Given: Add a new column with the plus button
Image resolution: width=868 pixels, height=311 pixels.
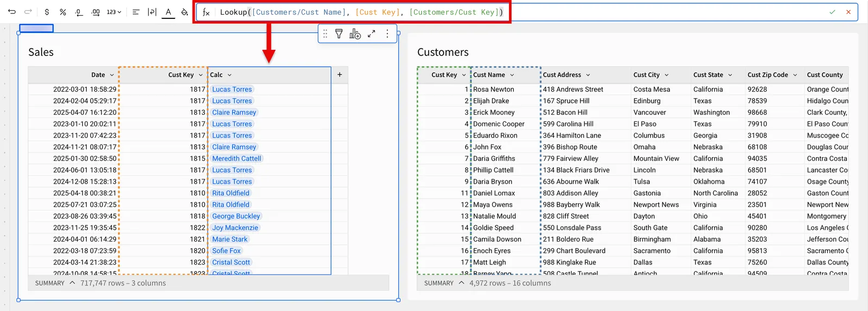Looking at the screenshot, I should click(x=340, y=75).
